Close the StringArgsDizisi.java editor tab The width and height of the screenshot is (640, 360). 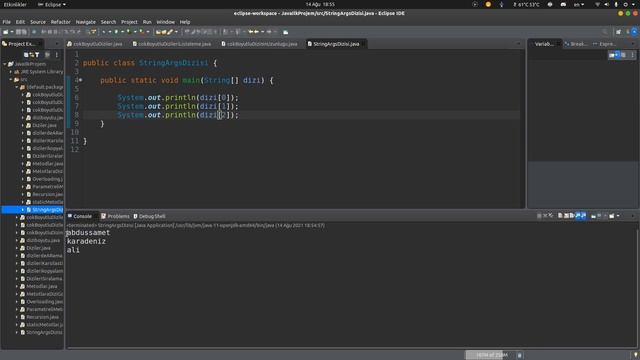(x=363, y=44)
